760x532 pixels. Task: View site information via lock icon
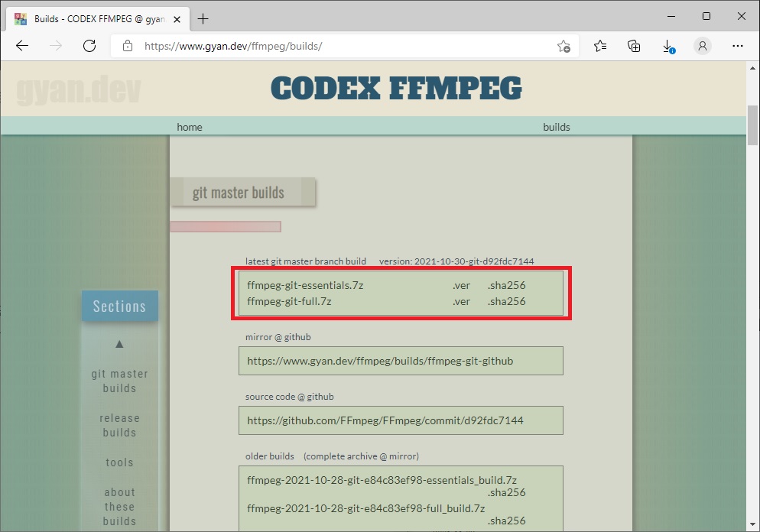tap(128, 46)
